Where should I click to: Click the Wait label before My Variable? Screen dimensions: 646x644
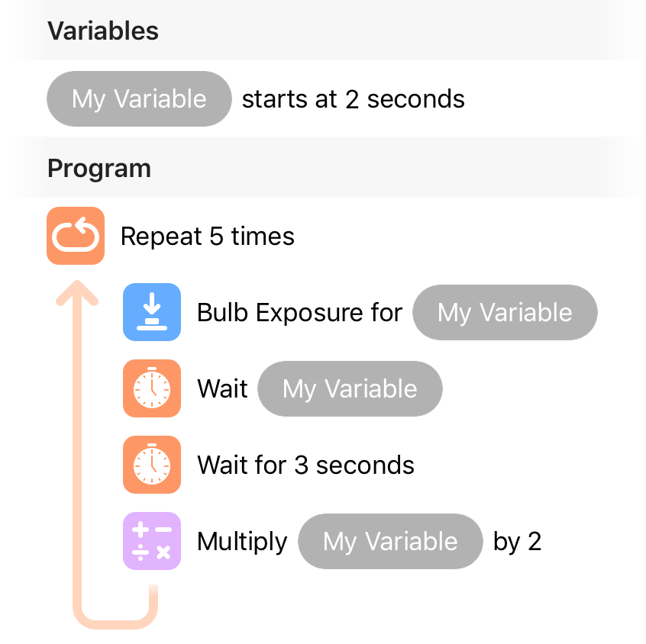tap(222, 388)
